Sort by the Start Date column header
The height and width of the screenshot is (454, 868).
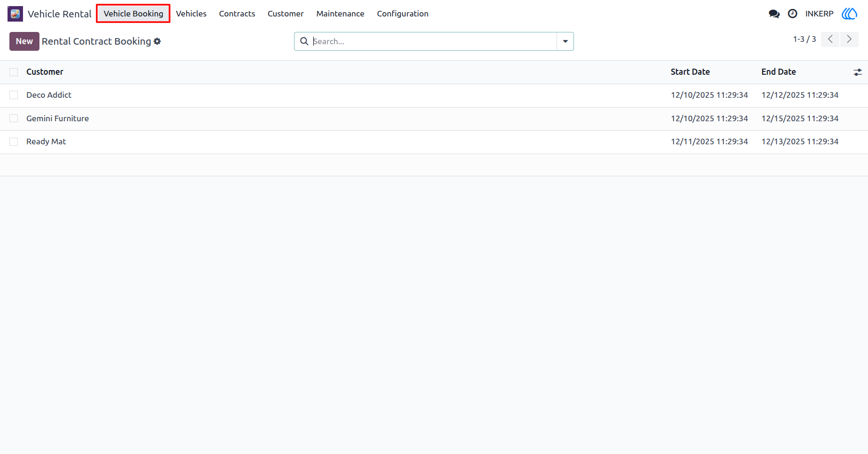(x=690, y=72)
